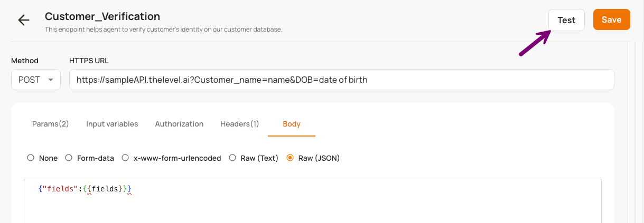The height and width of the screenshot is (223, 644).
Task: Select the Body tab
Action: click(x=292, y=124)
